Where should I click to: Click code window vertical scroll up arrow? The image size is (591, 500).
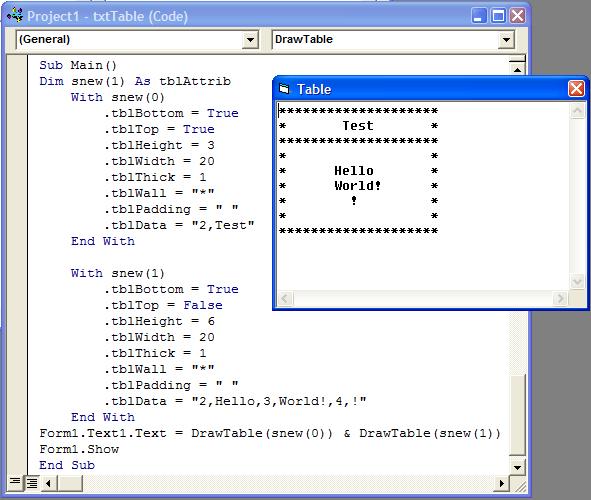coord(517,70)
